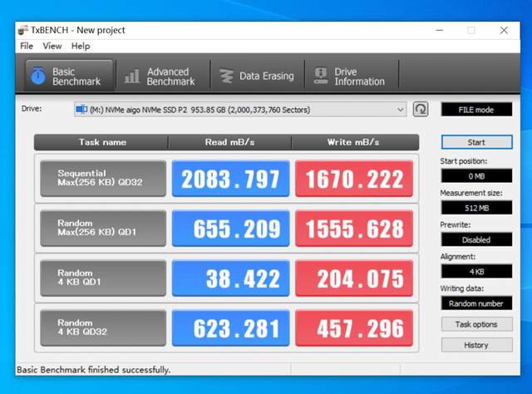Click the Basic Benchmark stopwatch icon

click(x=38, y=76)
